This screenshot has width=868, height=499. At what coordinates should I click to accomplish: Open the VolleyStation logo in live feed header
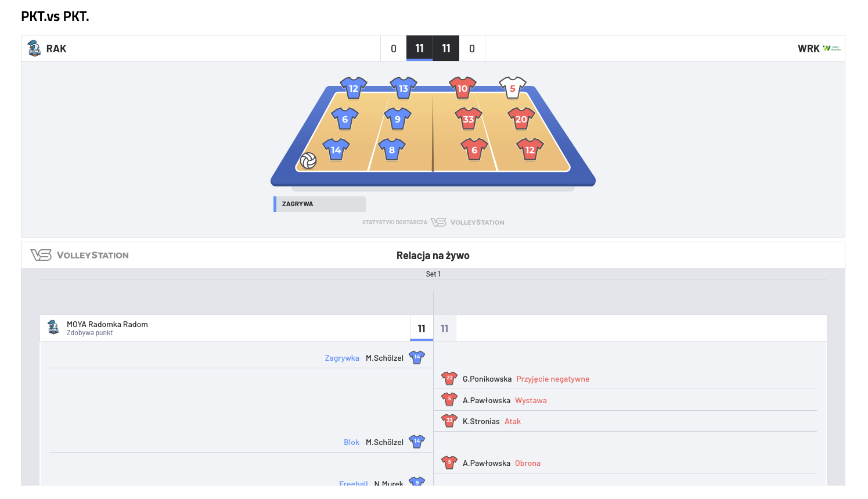80,255
